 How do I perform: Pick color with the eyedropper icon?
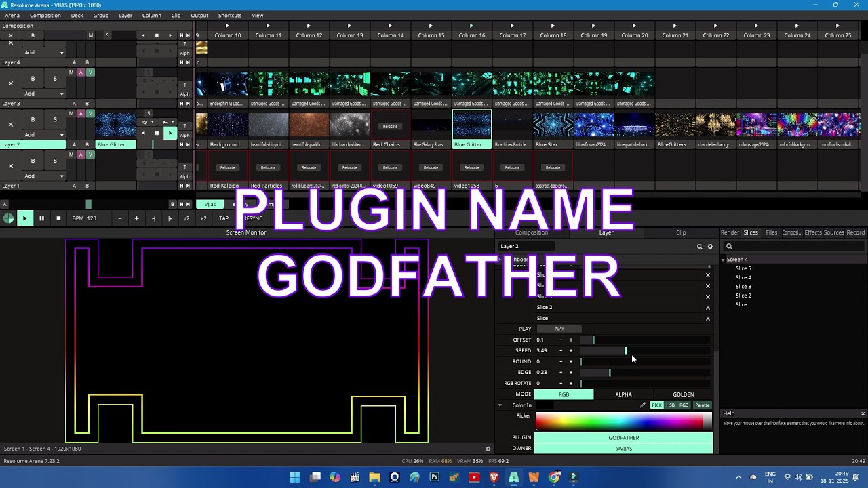click(x=643, y=405)
